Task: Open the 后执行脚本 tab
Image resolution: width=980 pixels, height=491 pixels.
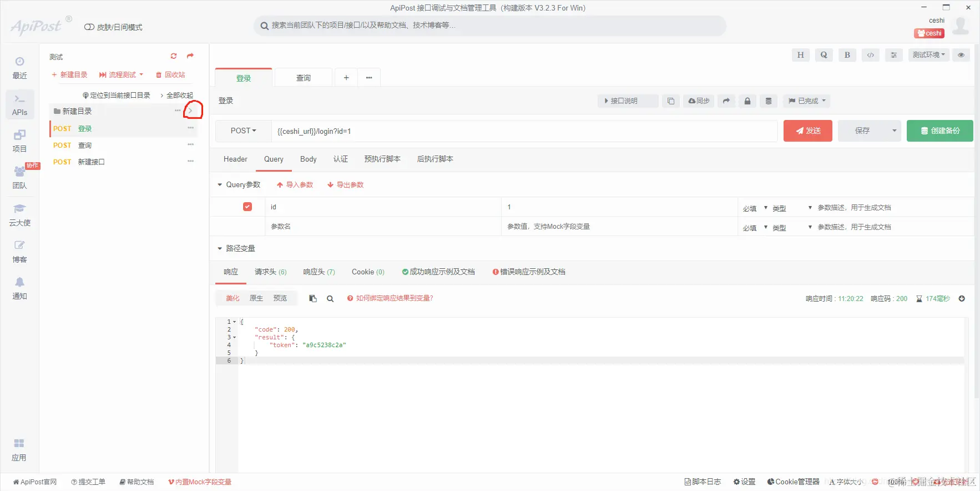Action: 435,159
